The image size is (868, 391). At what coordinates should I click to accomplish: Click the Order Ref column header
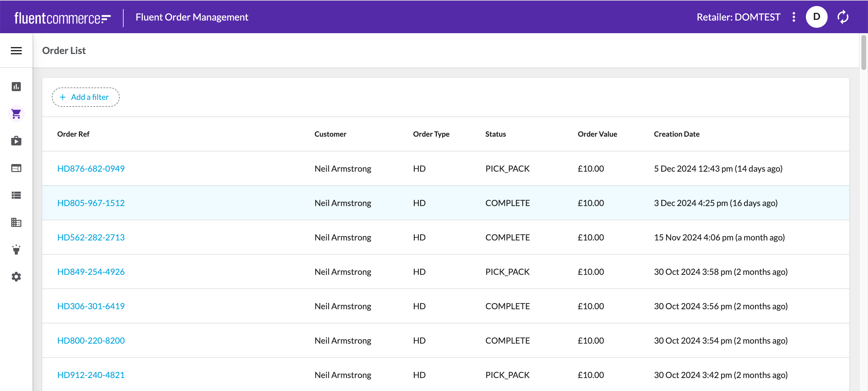[x=73, y=134]
